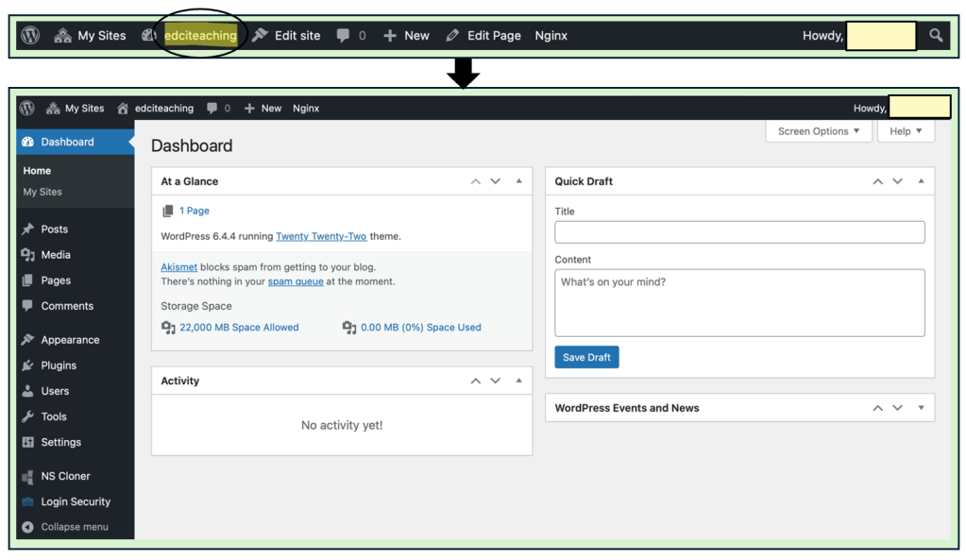Expand the Help dropdown tab
The image size is (966, 560).
905,131
